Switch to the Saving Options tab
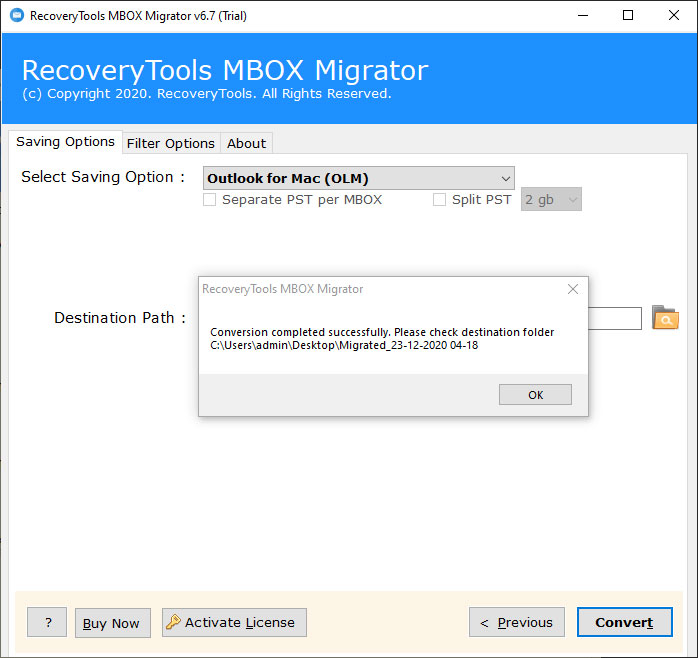The height and width of the screenshot is (658, 698). (65, 142)
